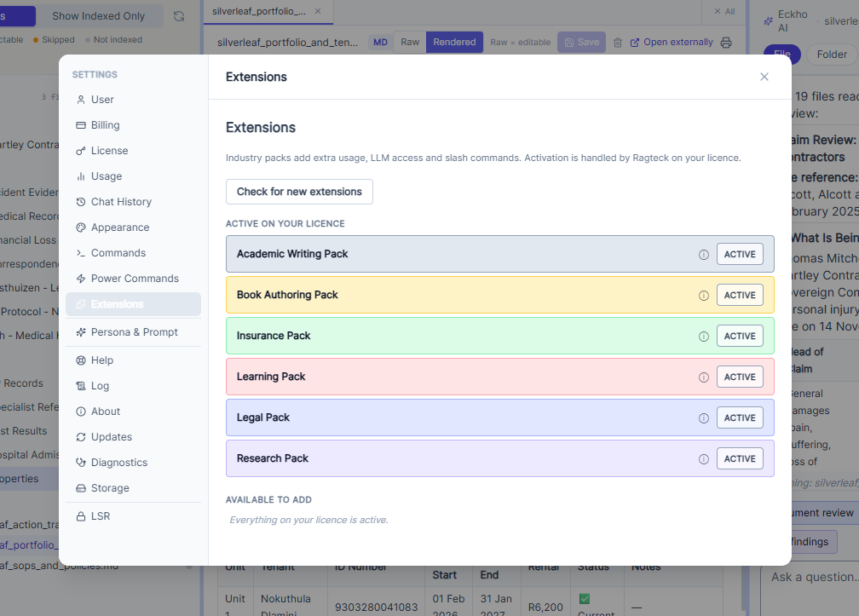
Task: Select Extensions in settings sidebar
Action: pyautogui.click(x=133, y=304)
